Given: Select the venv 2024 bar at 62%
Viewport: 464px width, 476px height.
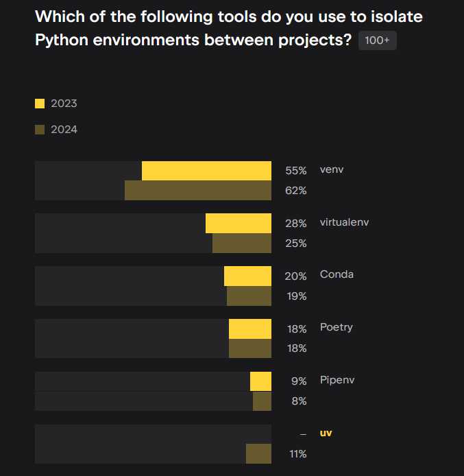Looking at the screenshot, I should [x=198, y=191].
